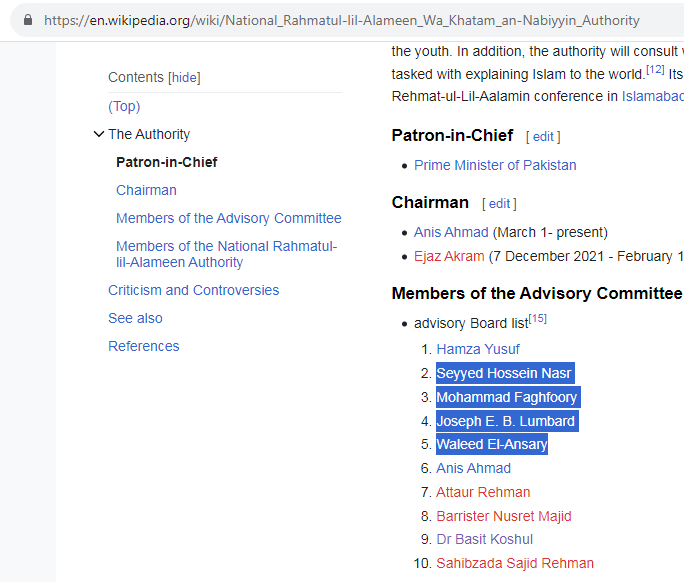
Task: Click the 'Contents' sidebar title
Action: 136,77
